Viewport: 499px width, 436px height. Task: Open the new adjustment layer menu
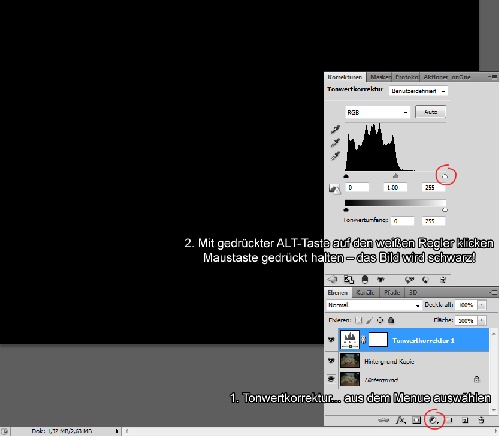coord(433,420)
